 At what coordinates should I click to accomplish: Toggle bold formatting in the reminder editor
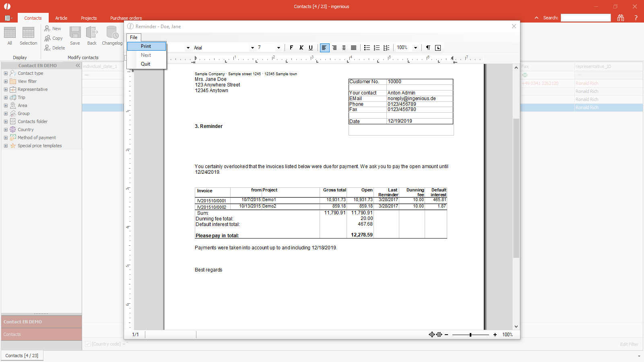[291, 47]
